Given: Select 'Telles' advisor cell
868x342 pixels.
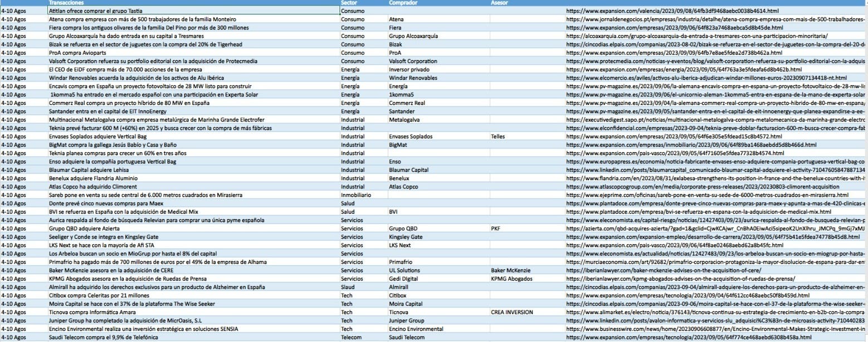Looking at the screenshot, I should [528, 136].
